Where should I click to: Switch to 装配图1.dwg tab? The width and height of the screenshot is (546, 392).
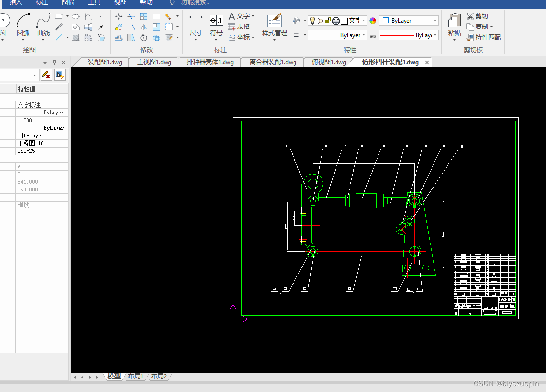(x=105, y=62)
